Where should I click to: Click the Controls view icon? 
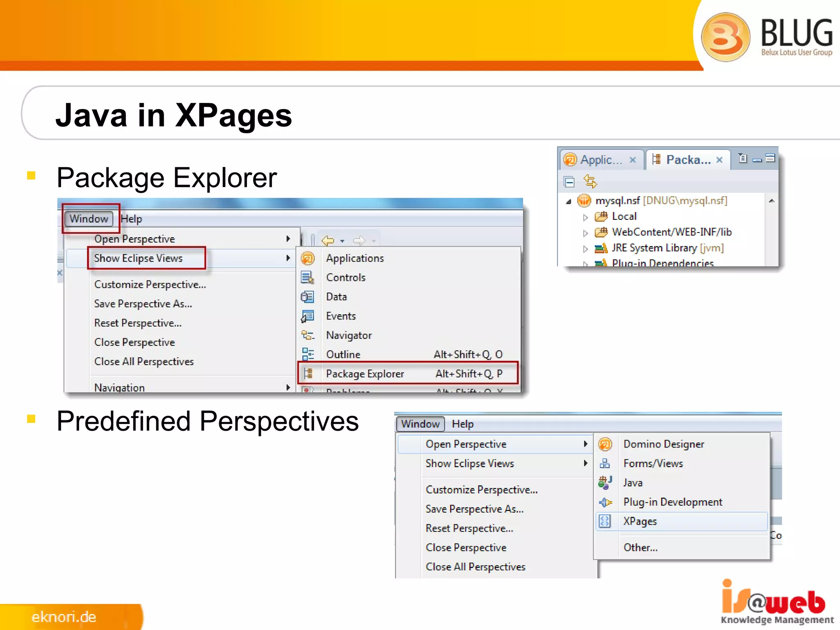(308, 278)
